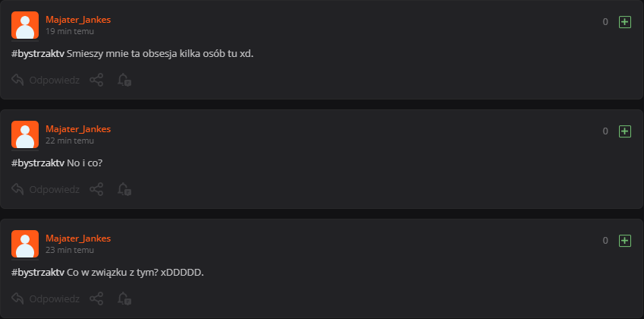The image size is (644, 319).
Task: Upvote the "Co w związku z tym?" comment
Action: [x=625, y=241]
